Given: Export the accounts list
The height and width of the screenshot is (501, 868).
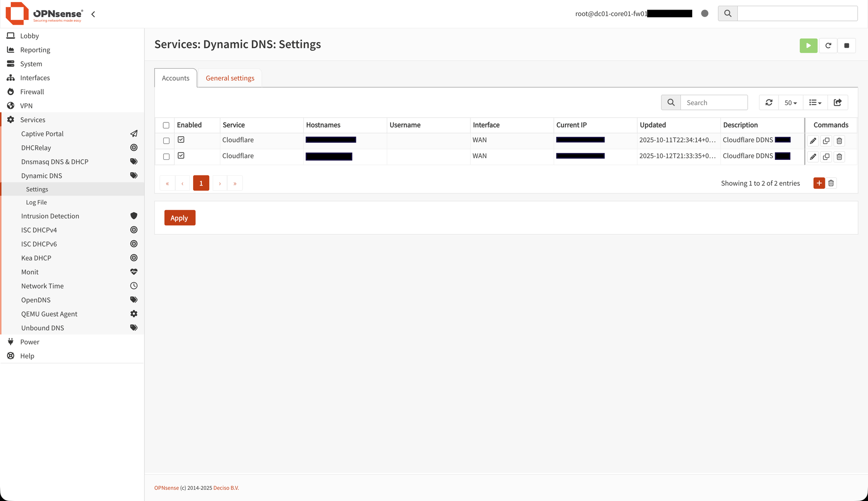Looking at the screenshot, I should coord(838,102).
